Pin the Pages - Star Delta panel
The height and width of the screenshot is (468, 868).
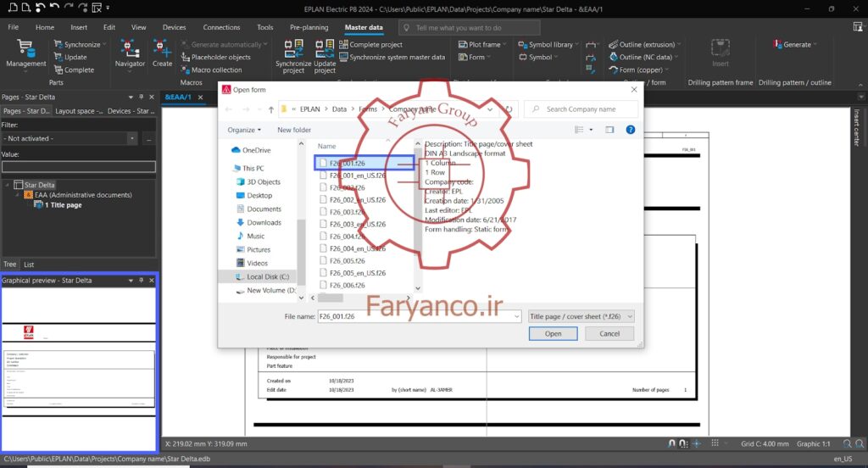[142, 97]
